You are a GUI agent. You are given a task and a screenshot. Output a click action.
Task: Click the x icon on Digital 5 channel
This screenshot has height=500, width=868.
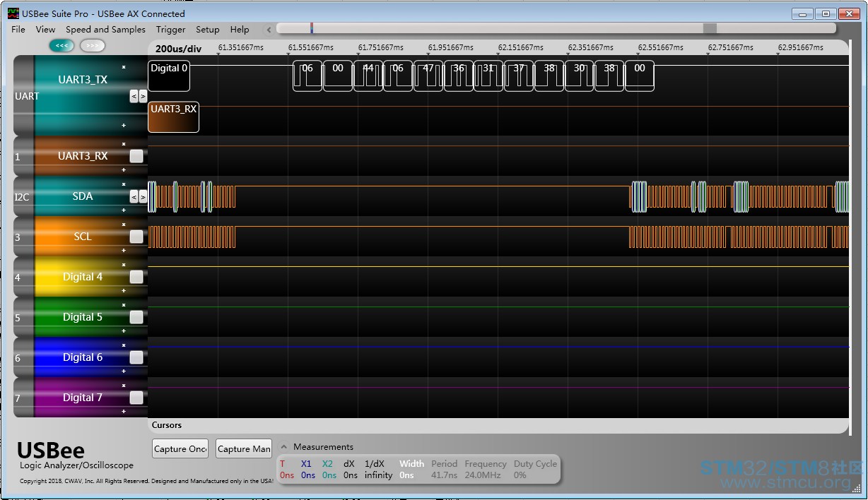[124, 305]
